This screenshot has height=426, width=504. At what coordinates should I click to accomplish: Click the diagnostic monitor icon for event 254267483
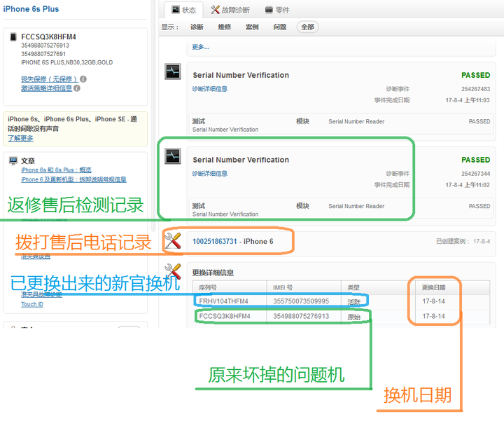[173, 71]
